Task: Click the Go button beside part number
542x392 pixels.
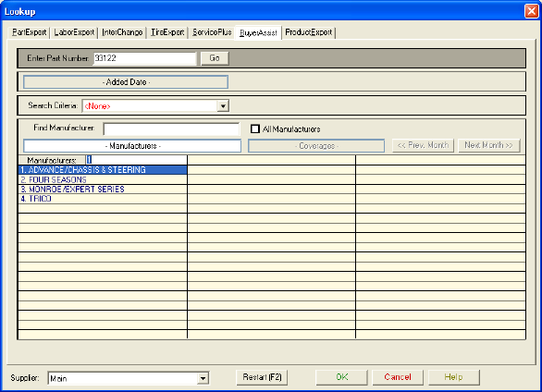Action: pos(215,58)
